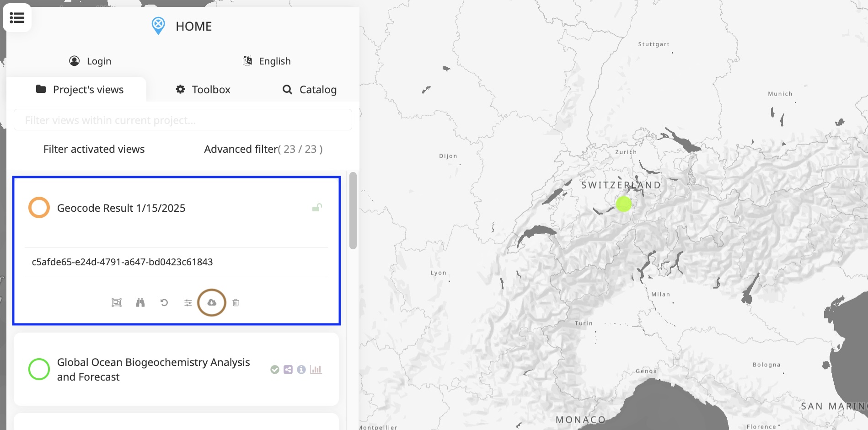The height and width of the screenshot is (430, 868).
Task: Click the highlighted cloud download icon
Action: click(x=212, y=302)
